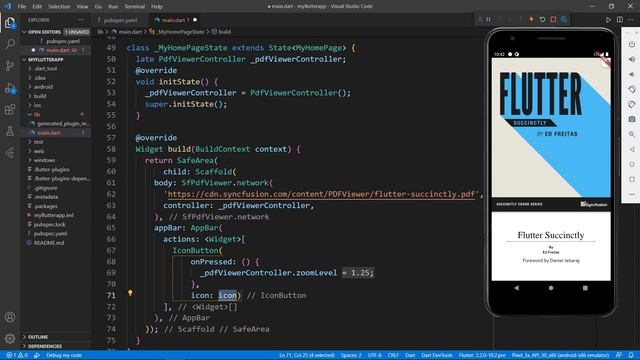
Task: Open Explorer panel more actions ellipsis
Action: click(x=81, y=20)
